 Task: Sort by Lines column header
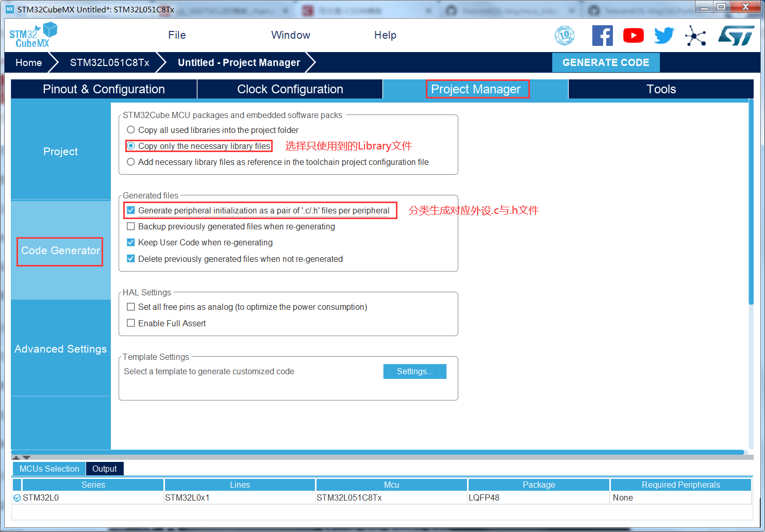pos(240,485)
